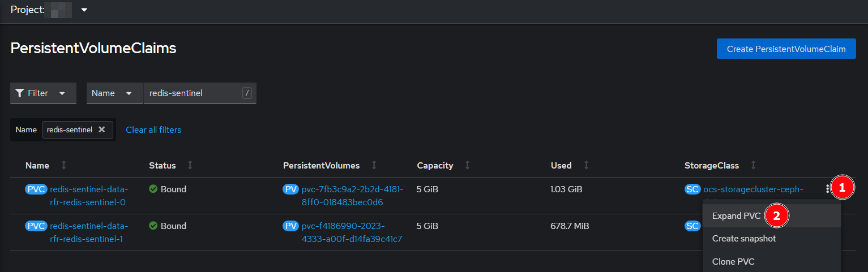The width and height of the screenshot is (868, 272).
Task: Click the PVC badge in redis-sentinel-0 row
Action: (36, 189)
